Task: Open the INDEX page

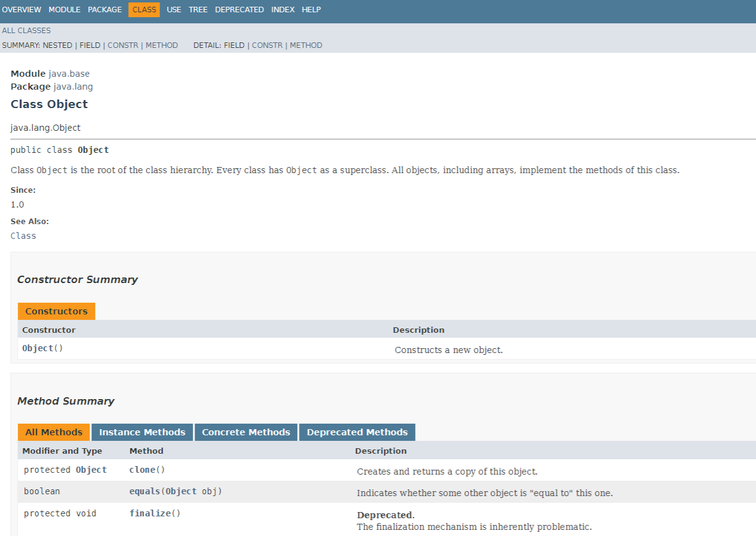Action: coord(283,10)
